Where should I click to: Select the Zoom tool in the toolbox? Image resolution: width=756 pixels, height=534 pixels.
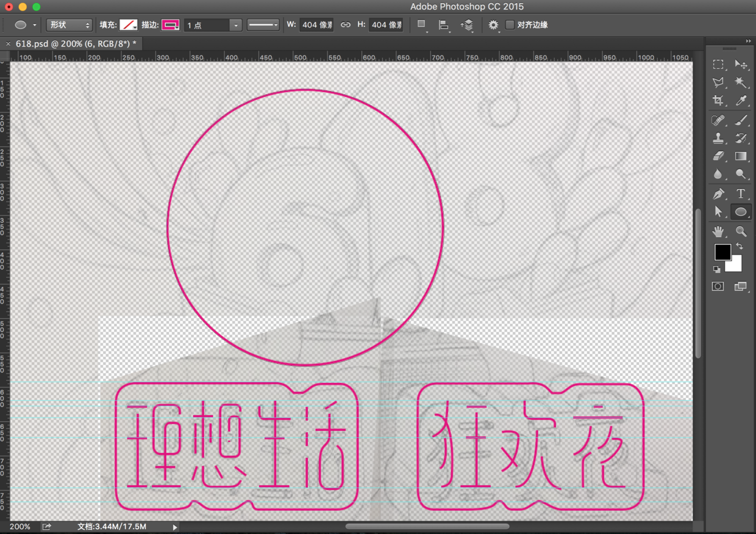pyautogui.click(x=741, y=232)
